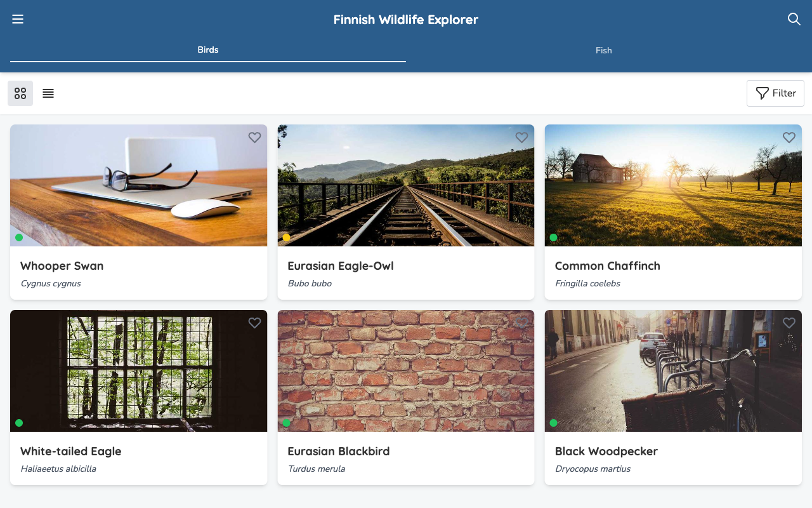Image resolution: width=812 pixels, height=508 pixels.
Task: Switch to grid view layout
Action: [x=20, y=93]
